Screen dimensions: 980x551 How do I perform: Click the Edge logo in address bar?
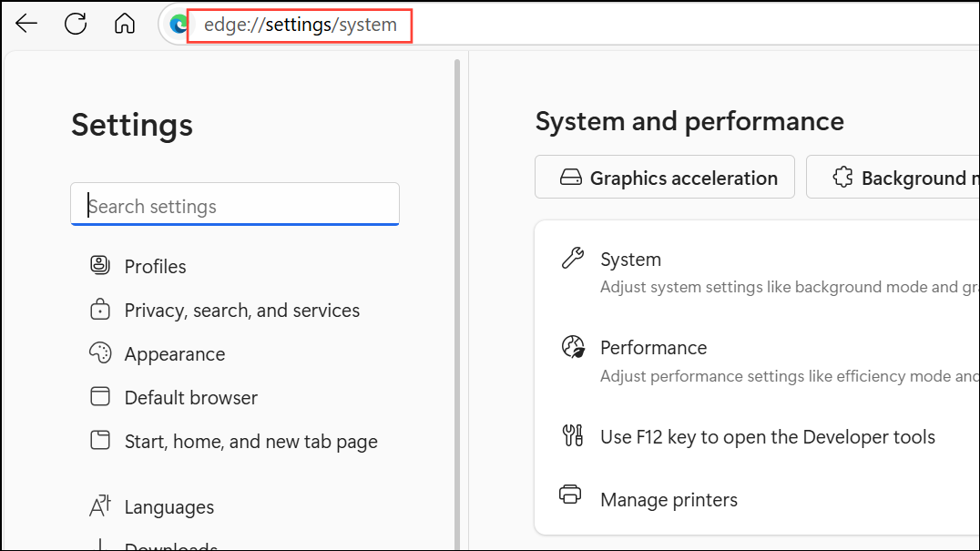point(179,25)
